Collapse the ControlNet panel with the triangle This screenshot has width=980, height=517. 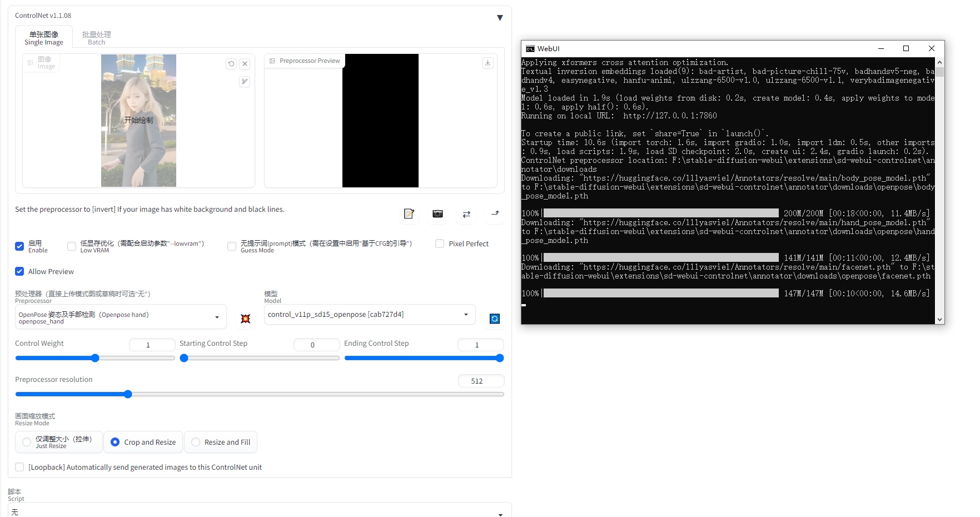click(499, 17)
